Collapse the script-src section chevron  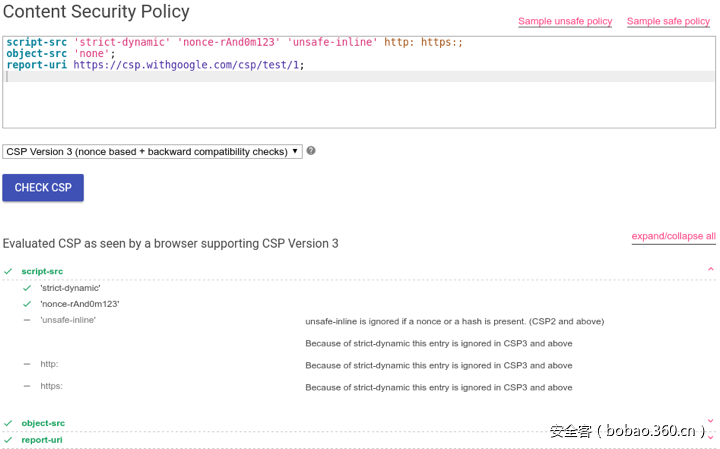pyautogui.click(x=710, y=270)
